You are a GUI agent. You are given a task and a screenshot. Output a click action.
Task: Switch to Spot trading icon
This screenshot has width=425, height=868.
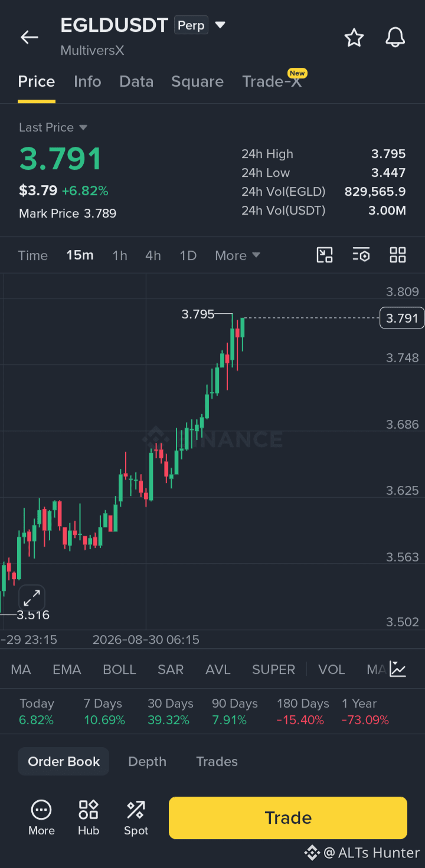[x=136, y=818]
